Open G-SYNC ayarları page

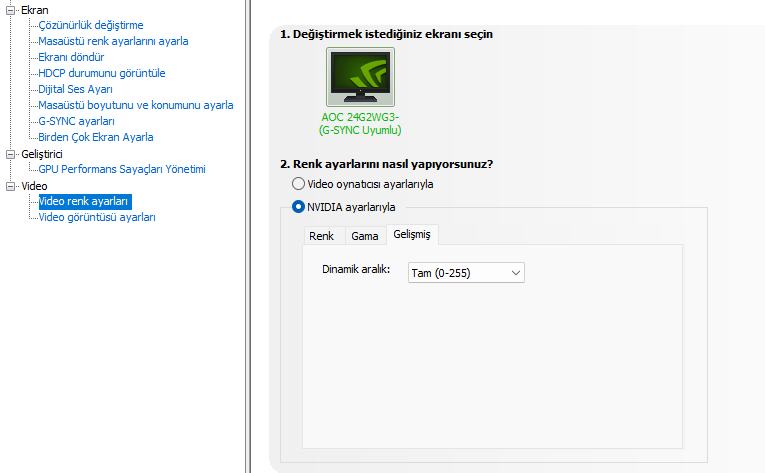point(77,121)
